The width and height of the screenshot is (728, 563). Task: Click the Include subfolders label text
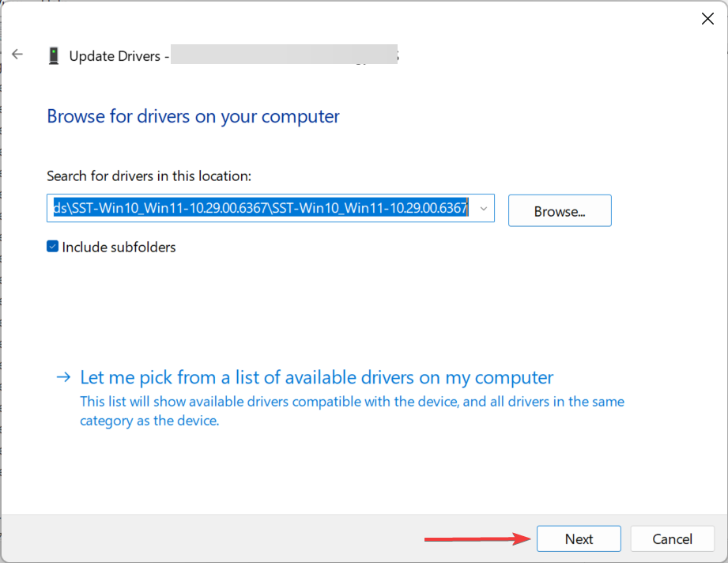click(119, 247)
